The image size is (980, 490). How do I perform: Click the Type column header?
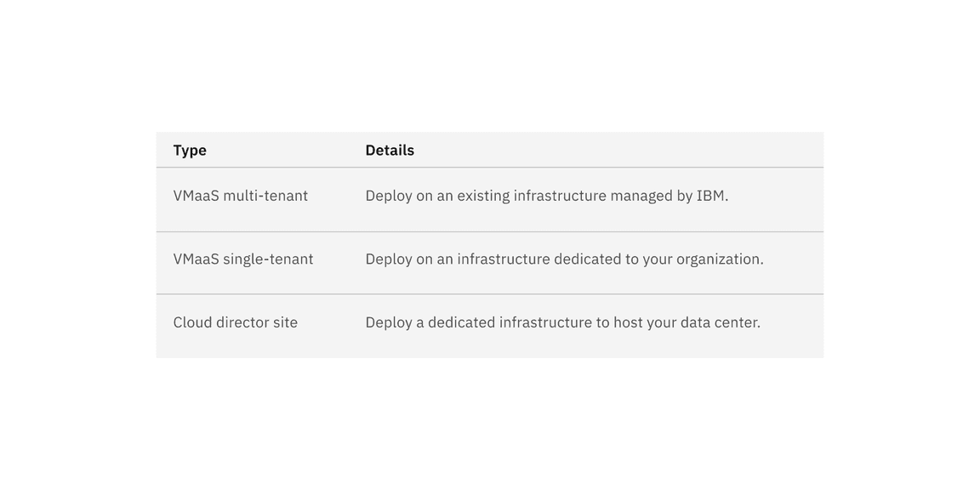(x=190, y=151)
